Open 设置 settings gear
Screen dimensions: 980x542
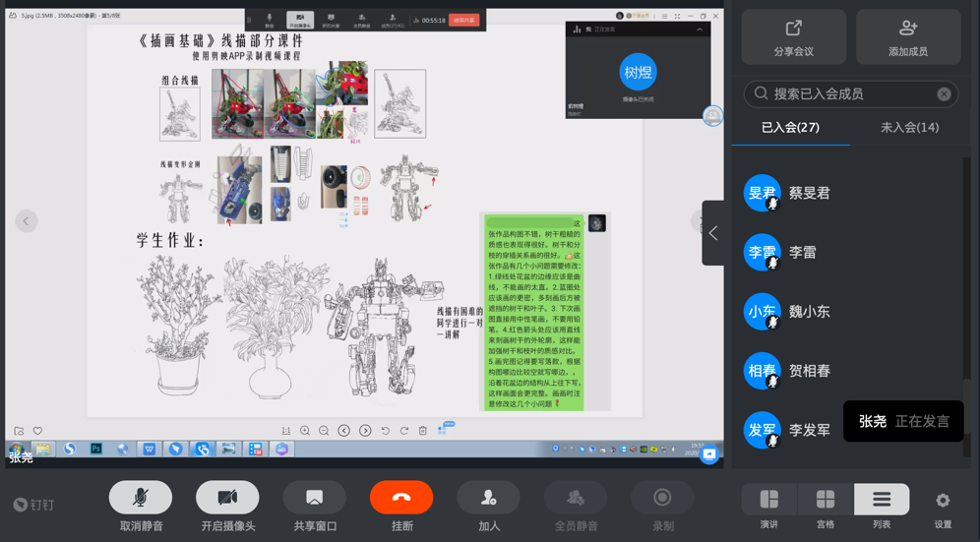[943, 500]
